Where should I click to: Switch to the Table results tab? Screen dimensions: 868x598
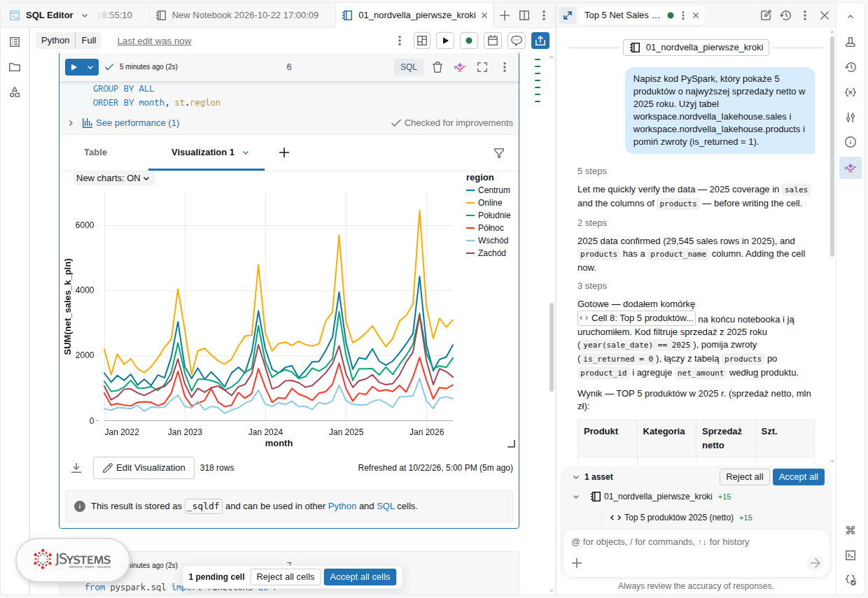pos(96,152)
